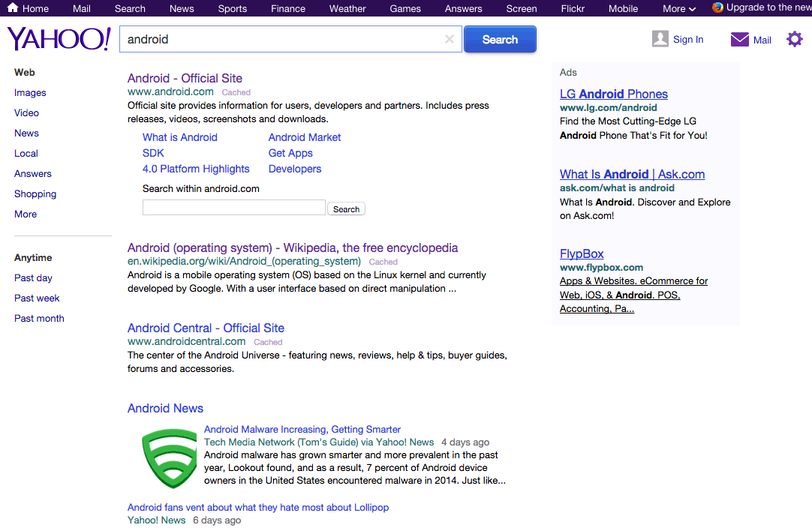Open Mail via the envelope icon
Image resolution: width=812 pixels, height=531 pixels.
click(739, 39)
